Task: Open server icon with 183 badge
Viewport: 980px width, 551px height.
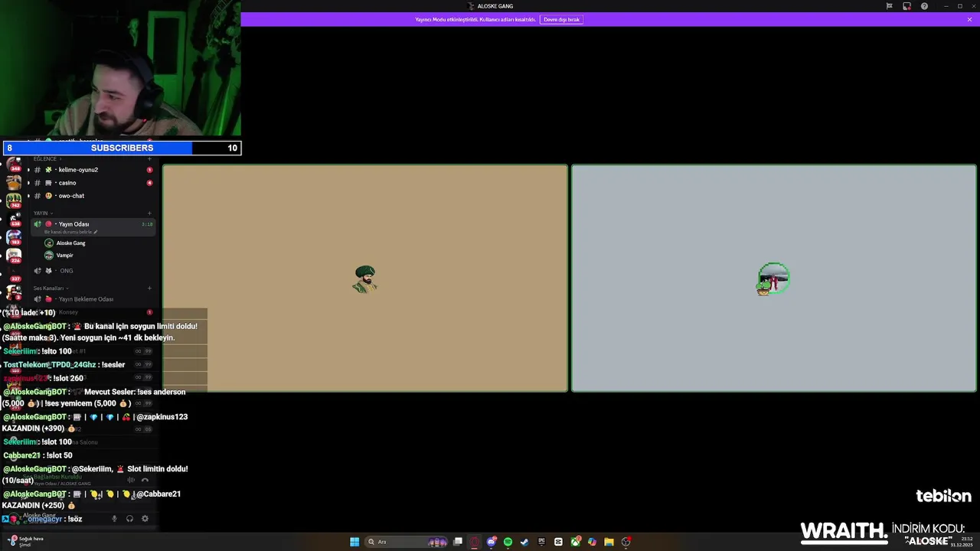Action: pos(14,238)
